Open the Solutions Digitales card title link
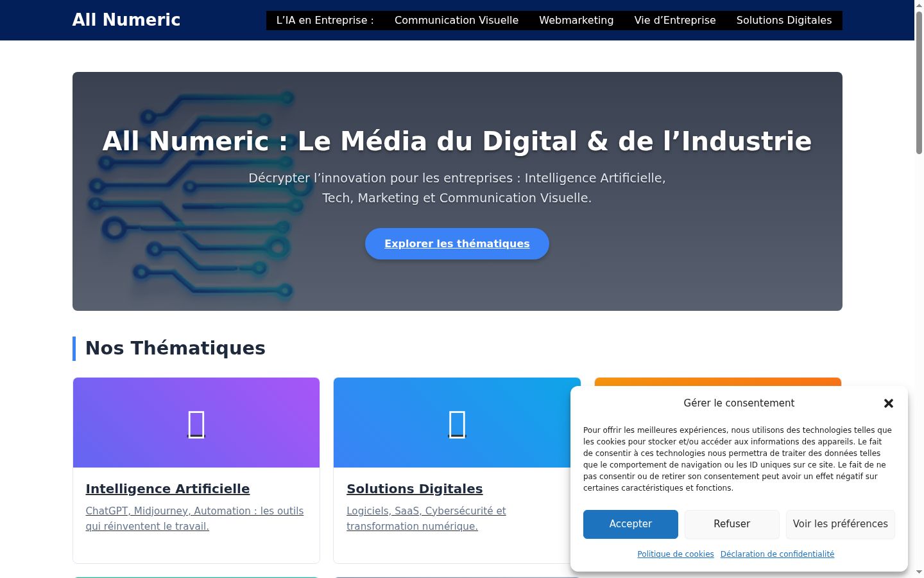Viewport: 924px width, 578px height. 415,489
